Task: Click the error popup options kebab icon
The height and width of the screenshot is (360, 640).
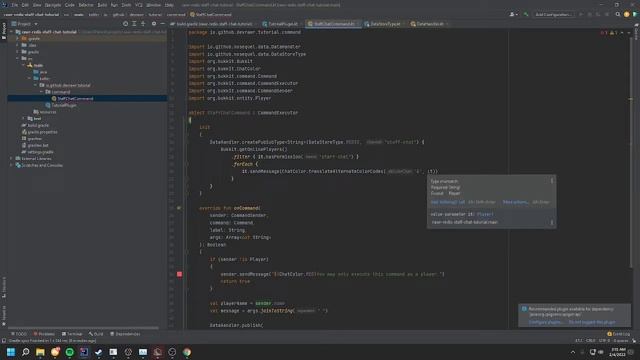Action: click(552, 181)
